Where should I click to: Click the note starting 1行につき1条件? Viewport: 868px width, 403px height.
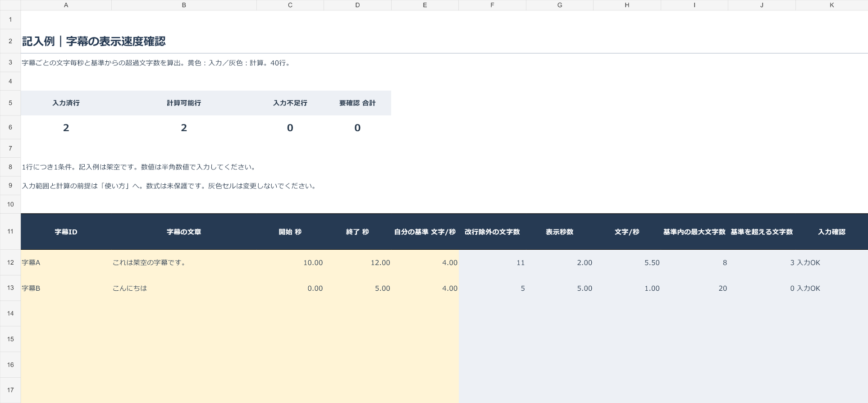pyautogui.click(x=140, y=167)
